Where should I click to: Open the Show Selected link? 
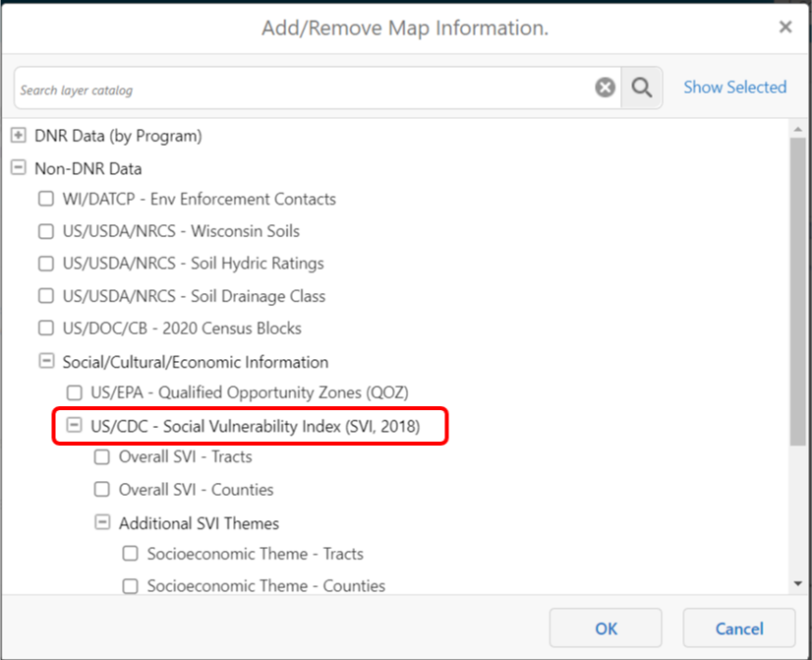(x=735, y=87)
